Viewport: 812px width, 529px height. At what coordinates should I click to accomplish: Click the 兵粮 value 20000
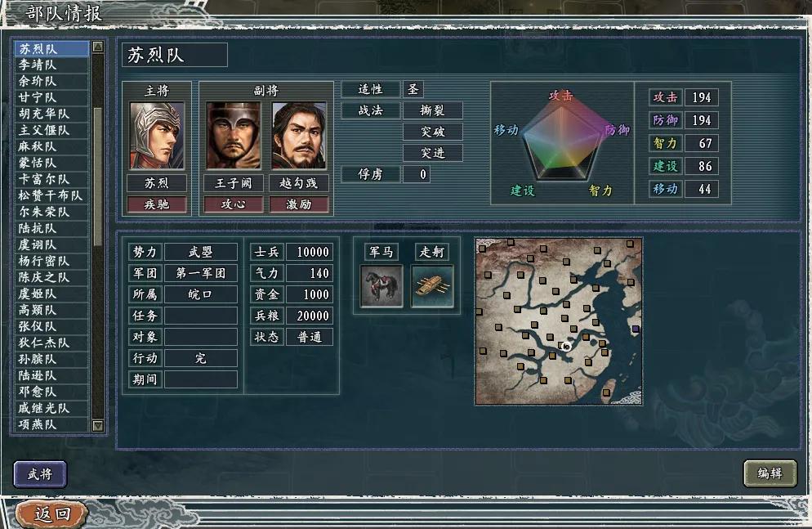(x=309, y=316)
